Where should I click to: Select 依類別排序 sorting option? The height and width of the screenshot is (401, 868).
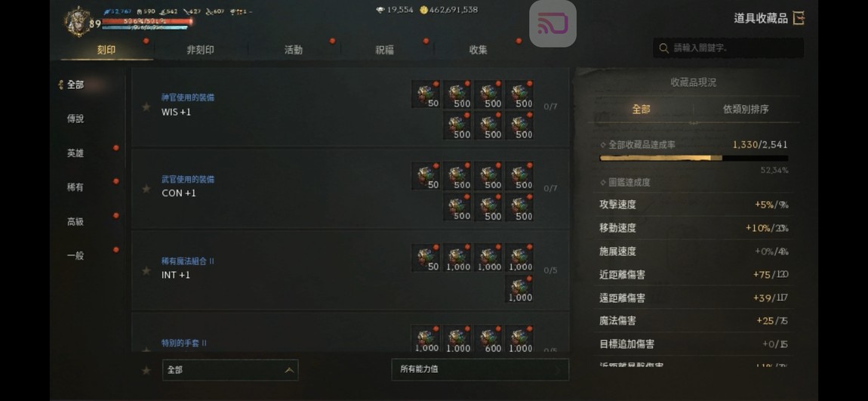click(x=746, y=109)
